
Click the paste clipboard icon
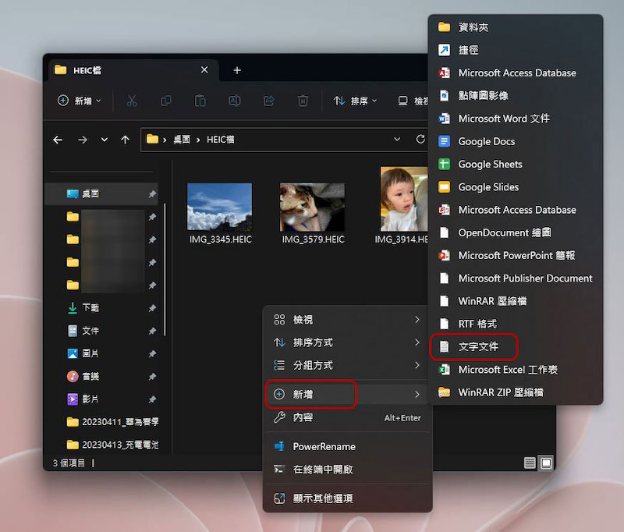200,101
